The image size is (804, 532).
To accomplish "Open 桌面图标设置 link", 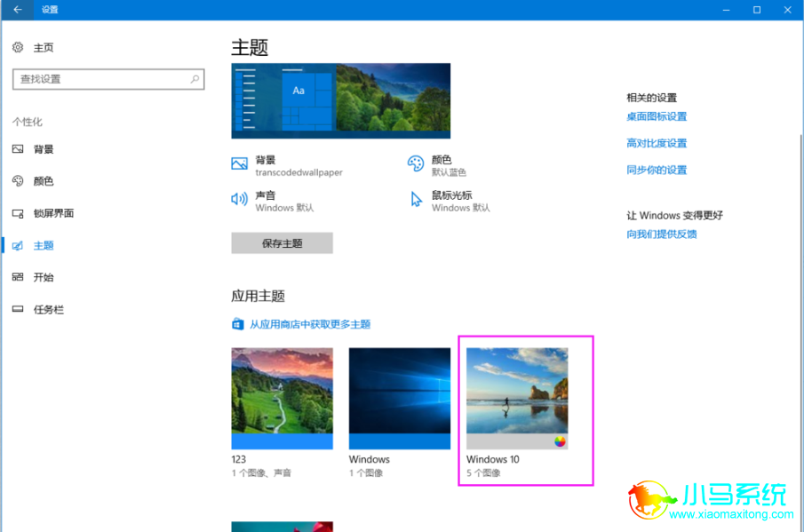I will pos(657,117).
